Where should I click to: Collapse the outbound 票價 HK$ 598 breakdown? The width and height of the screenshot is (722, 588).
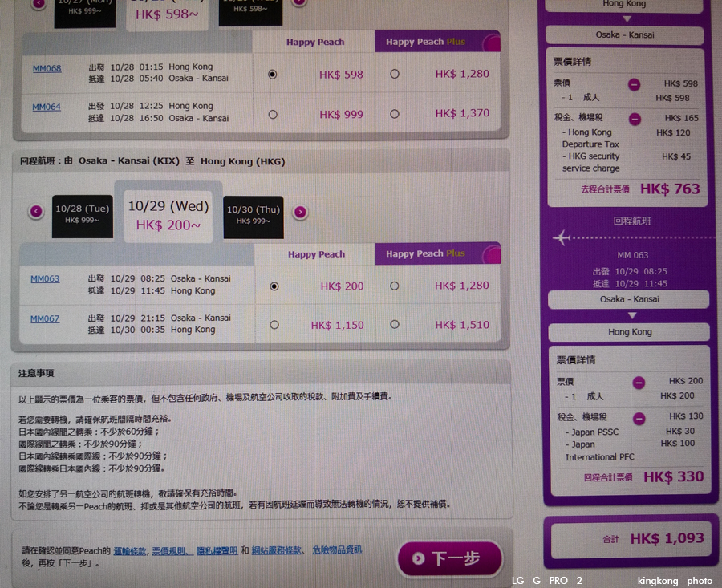point(634,84)
